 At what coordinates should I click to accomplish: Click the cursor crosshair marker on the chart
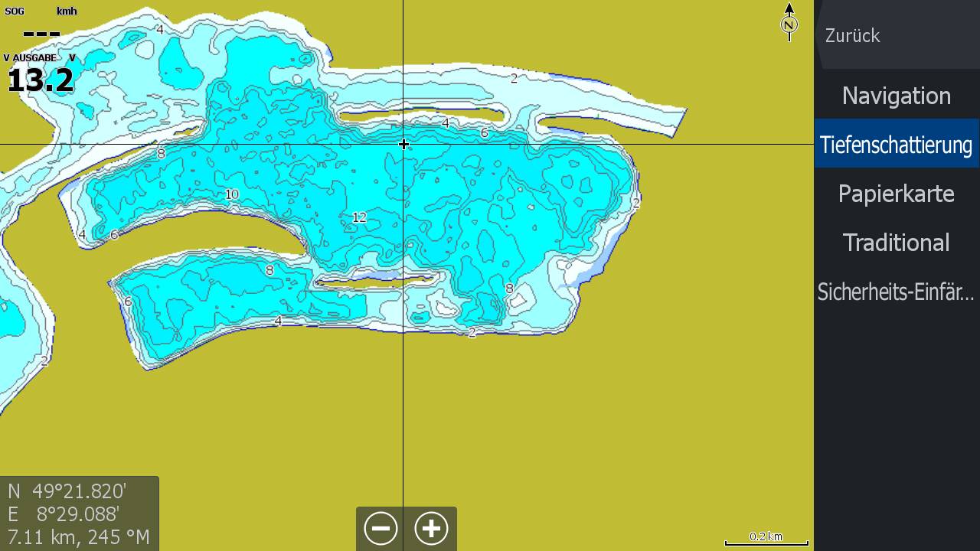click(x=403, y=144)
